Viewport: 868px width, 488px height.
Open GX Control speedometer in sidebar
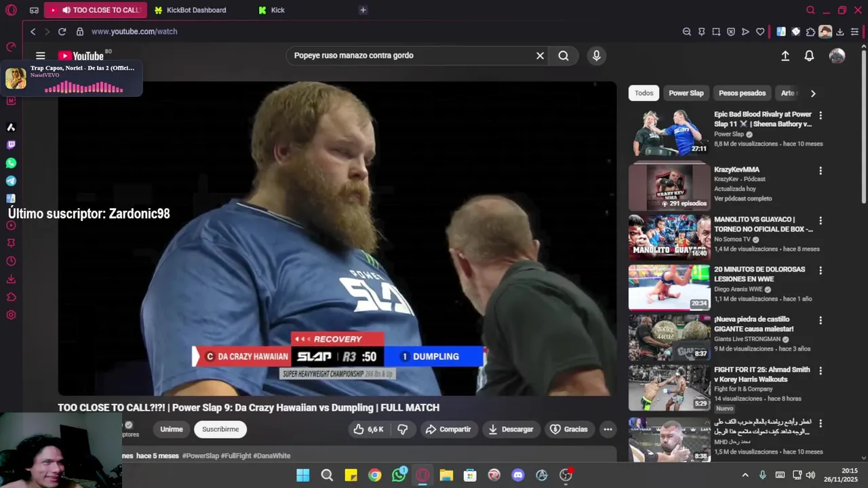11,47
